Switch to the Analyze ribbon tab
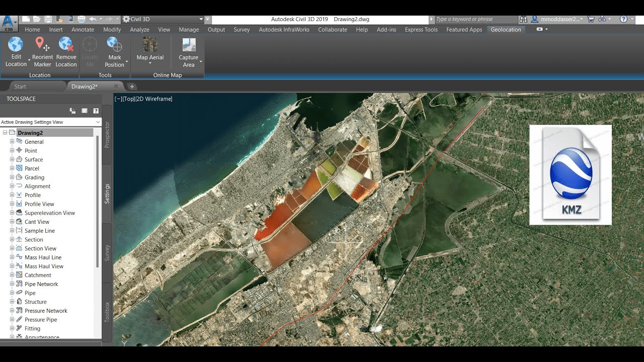This screenshot has width=644, height=362. [139, 30]
